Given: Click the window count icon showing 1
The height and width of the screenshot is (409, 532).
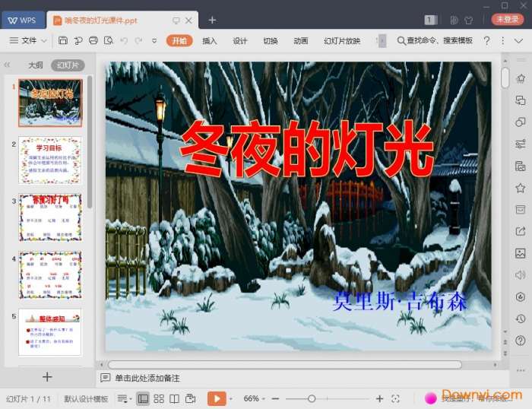Looking at the screenshot, I should tap(431, 20).
